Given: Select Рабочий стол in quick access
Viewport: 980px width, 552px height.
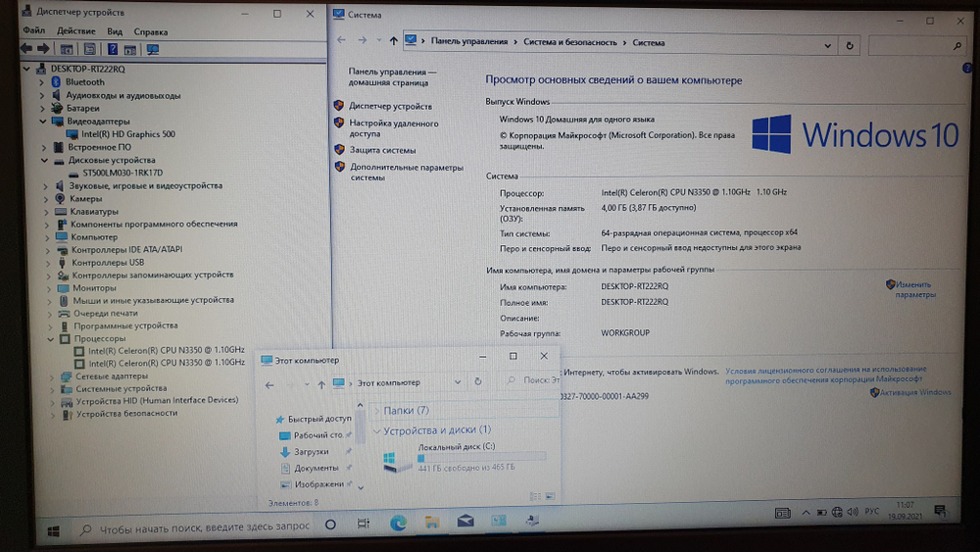Looking at the screenshot, I should [318, 435].
